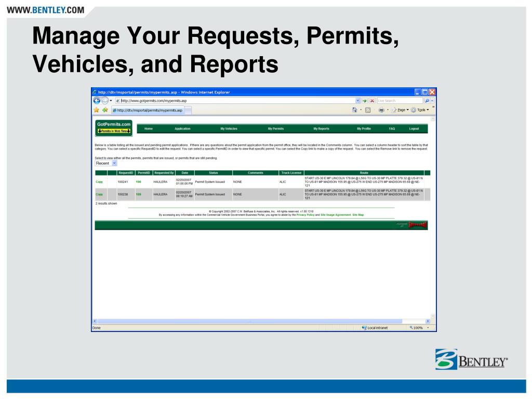Click the '2 results shown' text
Viewport: 532px width, 399px height.
click(x=106, y=204)
